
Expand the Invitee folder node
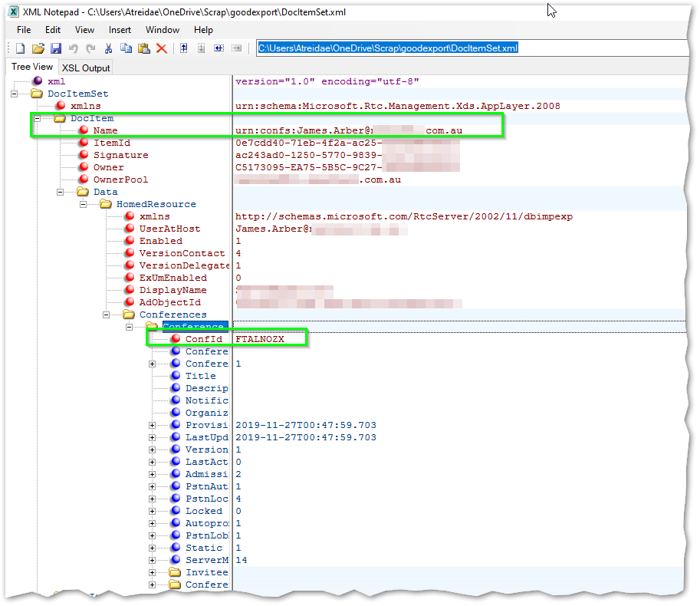(153, 572)
